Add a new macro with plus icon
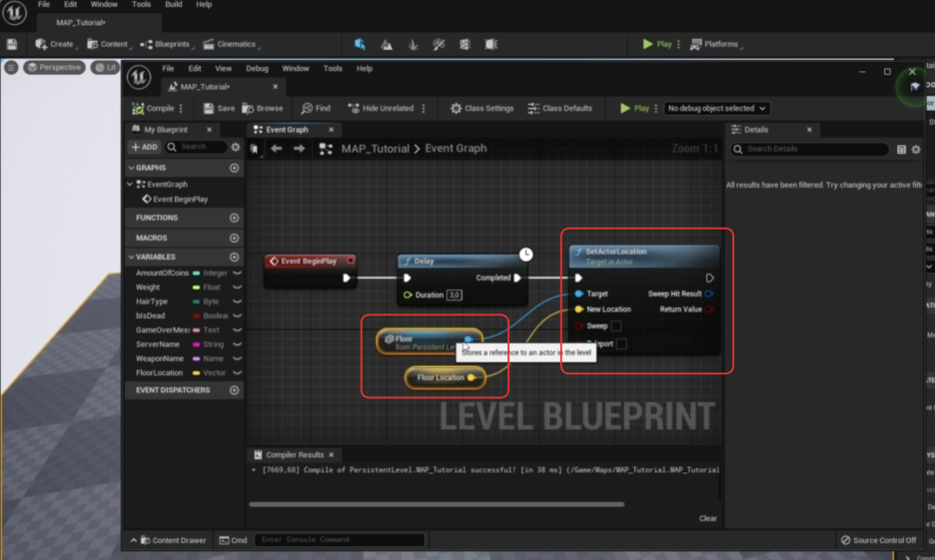The width and height of the screenshot is (935, 560). (235, 238)
